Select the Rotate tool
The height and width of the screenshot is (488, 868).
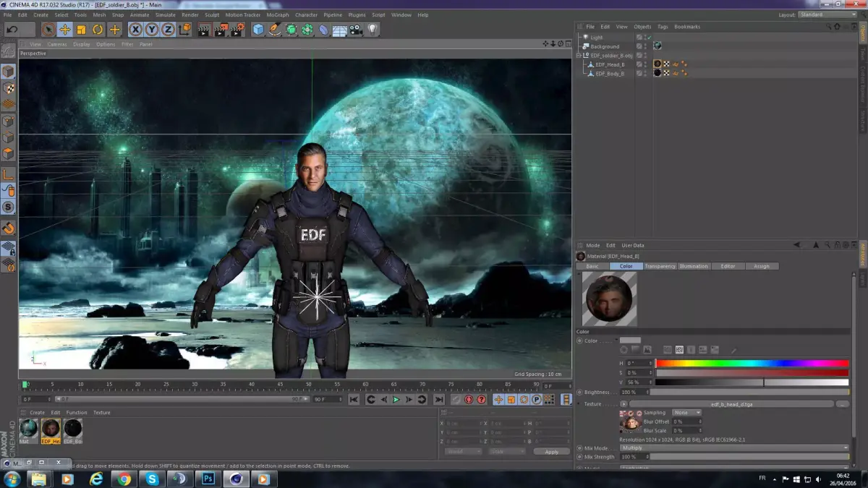tap(98, 30)
